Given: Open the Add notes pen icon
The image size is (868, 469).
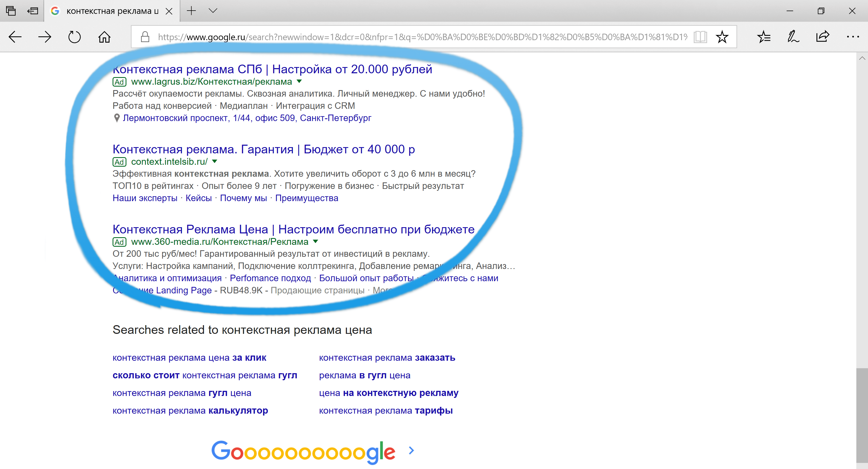Looking at the screenshot, I should [x=793, y=37].
